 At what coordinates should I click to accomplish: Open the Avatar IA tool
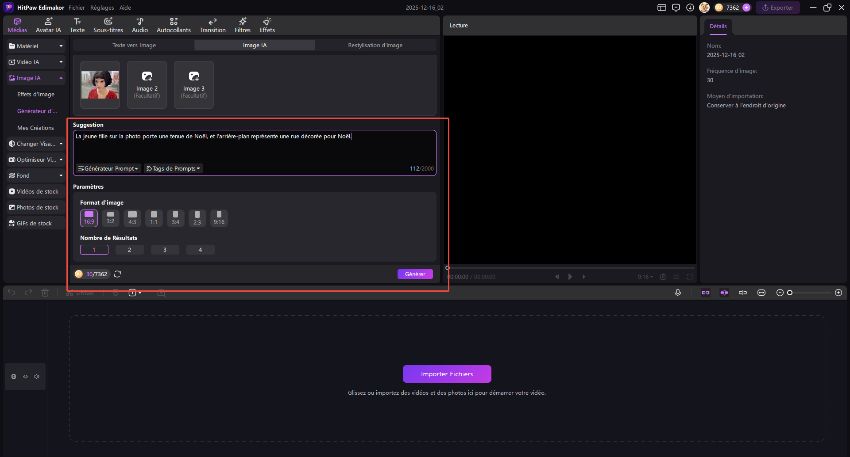point(50,24)
